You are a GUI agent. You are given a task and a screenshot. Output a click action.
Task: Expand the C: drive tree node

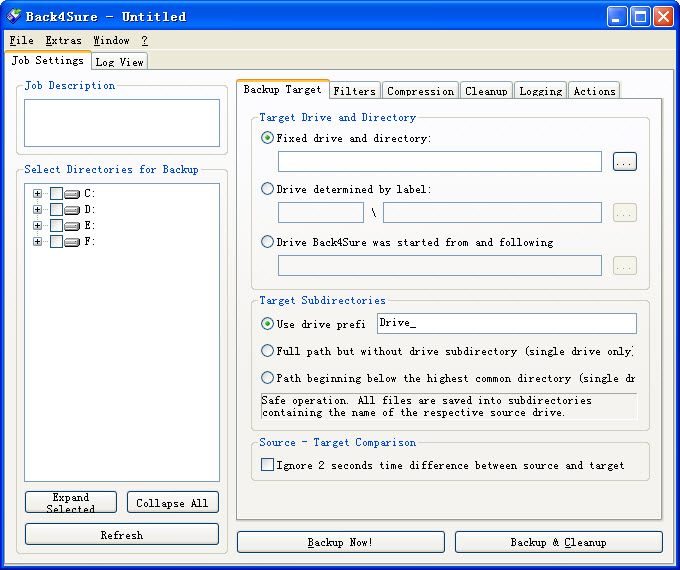(x=38, y=194)
